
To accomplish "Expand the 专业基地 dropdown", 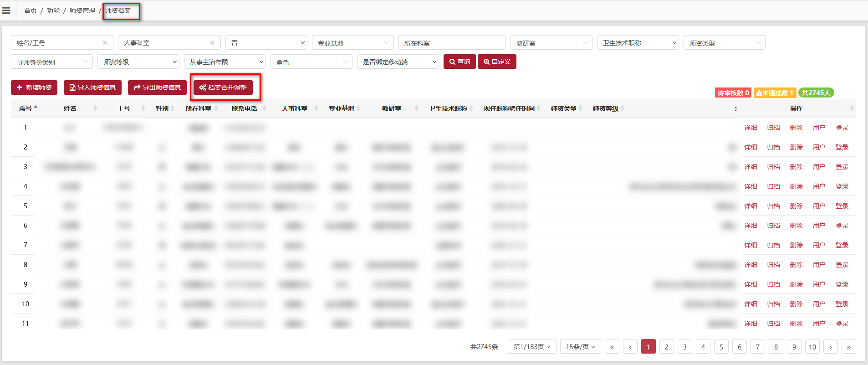I will point(353,43).
